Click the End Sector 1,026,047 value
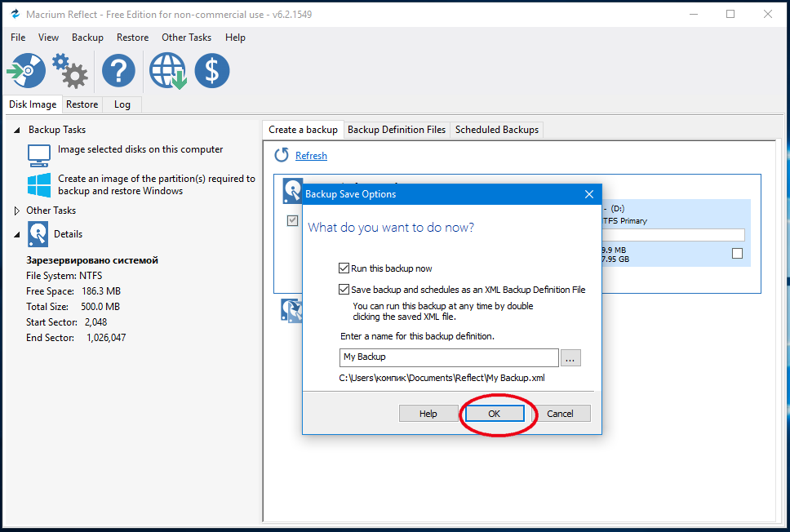The image size is (790, 532). pyautogui.click(x=106, y=338)
